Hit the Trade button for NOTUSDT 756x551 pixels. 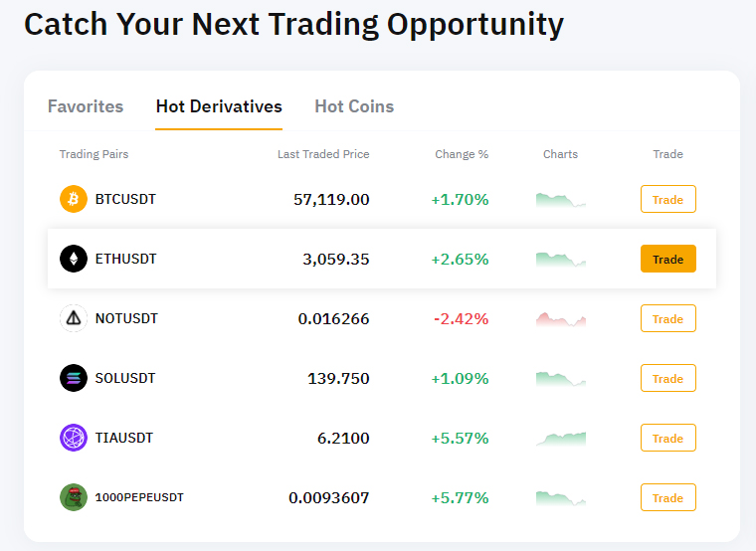click(x=667, y=318)
